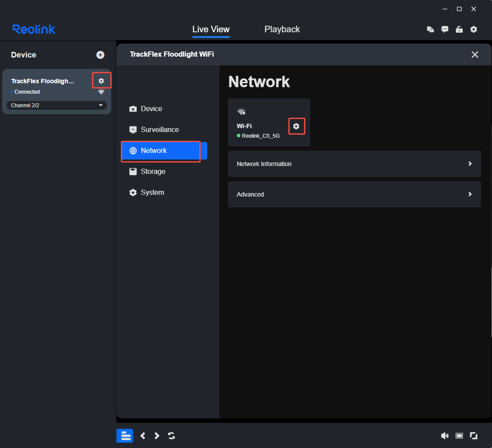Switch to the Live View tab
This screenshot has height=448, width=492.
pyautogui.click(x=211, y=30)
